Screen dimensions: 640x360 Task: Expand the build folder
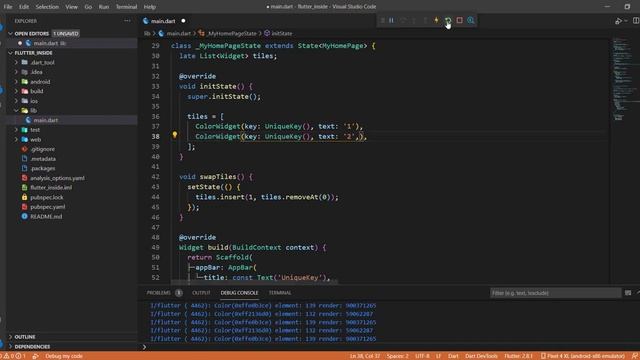click(37, 91)
